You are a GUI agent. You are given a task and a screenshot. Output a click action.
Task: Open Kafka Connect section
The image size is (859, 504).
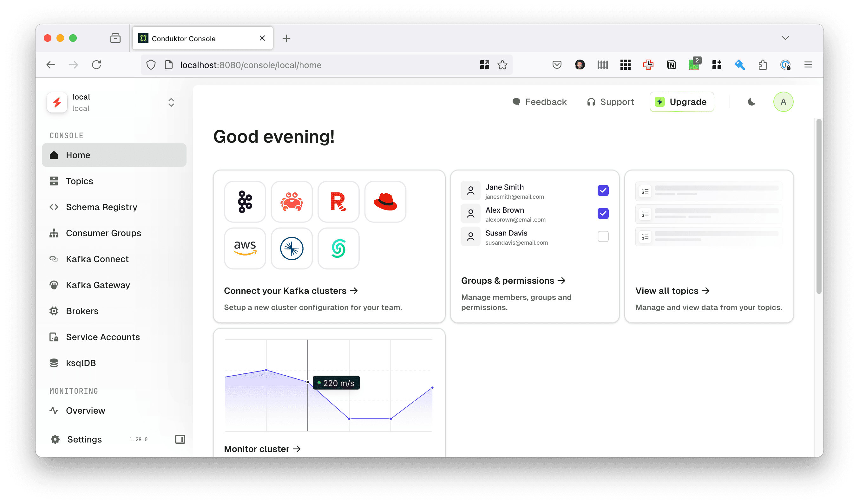click(x=114, y=259)
